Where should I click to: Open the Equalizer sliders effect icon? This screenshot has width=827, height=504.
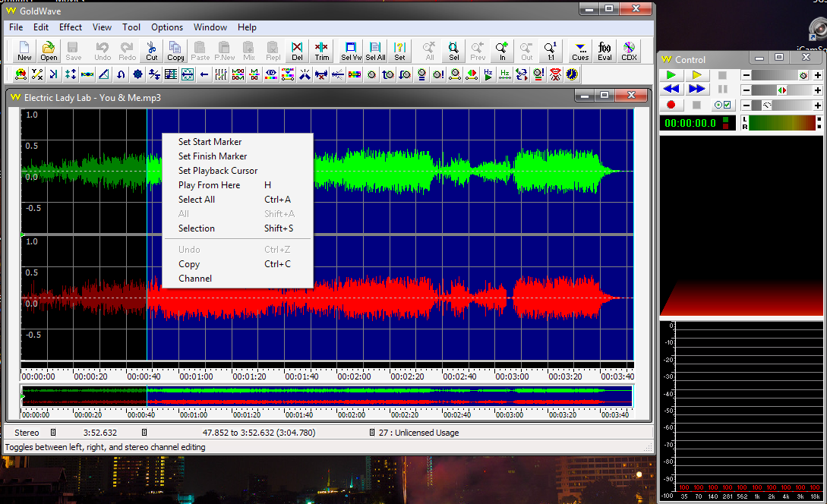pos(221,74)
